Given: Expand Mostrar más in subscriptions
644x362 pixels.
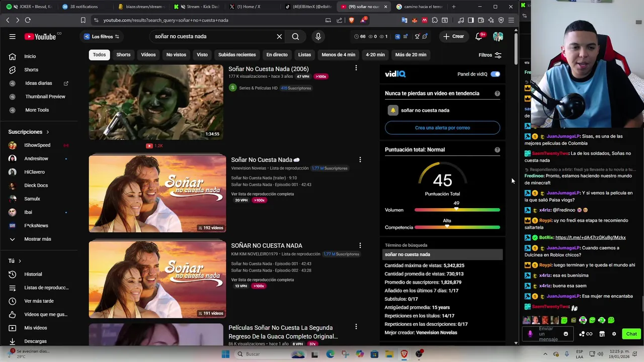Looking at the screenshot, I should point(38,239).
